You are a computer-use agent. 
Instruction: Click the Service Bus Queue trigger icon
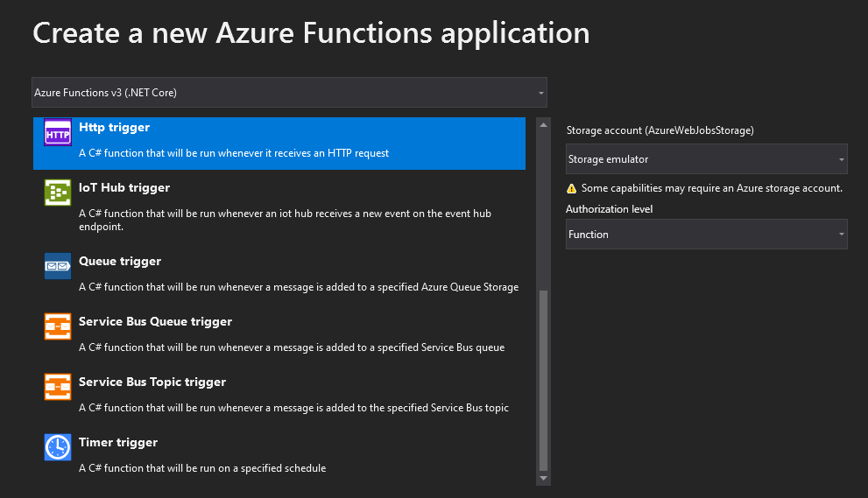(x=58, y=326)
